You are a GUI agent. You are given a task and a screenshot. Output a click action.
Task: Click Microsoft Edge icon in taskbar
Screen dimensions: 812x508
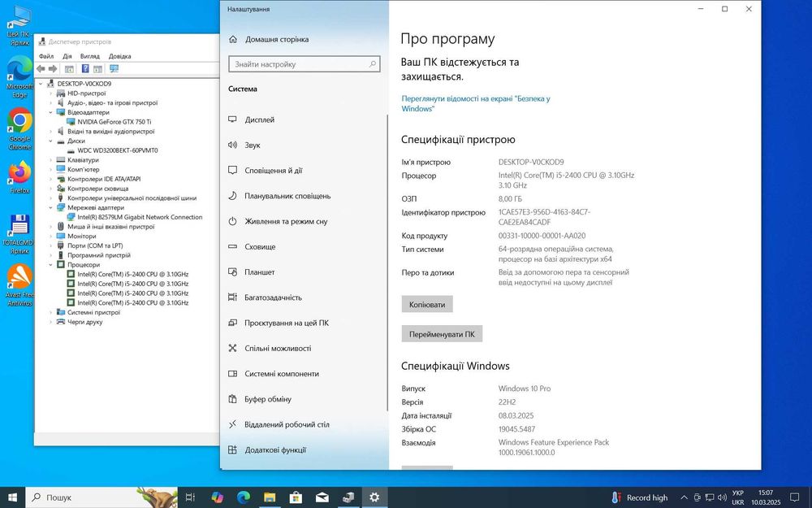pos(244,497)
